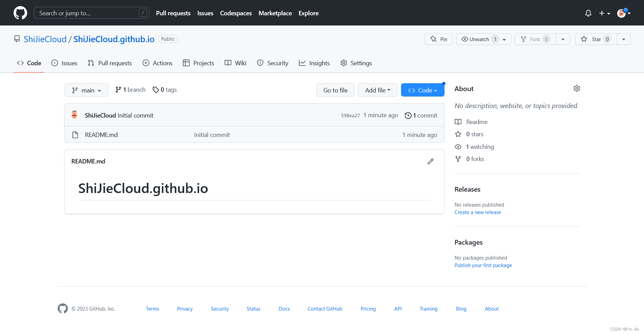Switch to the Code tab
The width and height of the screenshot is (644, 334).
(29, 63)
